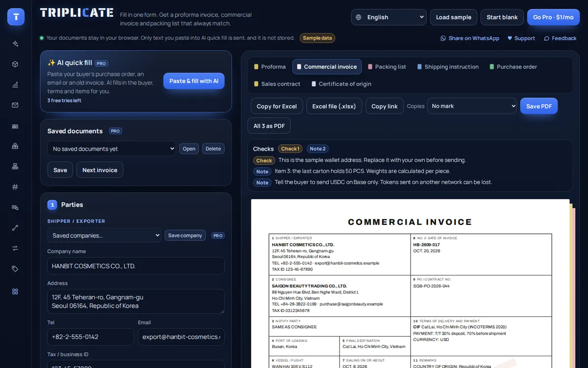Click SGB-PO-2026-044 in invoice preview

point(431,286)
